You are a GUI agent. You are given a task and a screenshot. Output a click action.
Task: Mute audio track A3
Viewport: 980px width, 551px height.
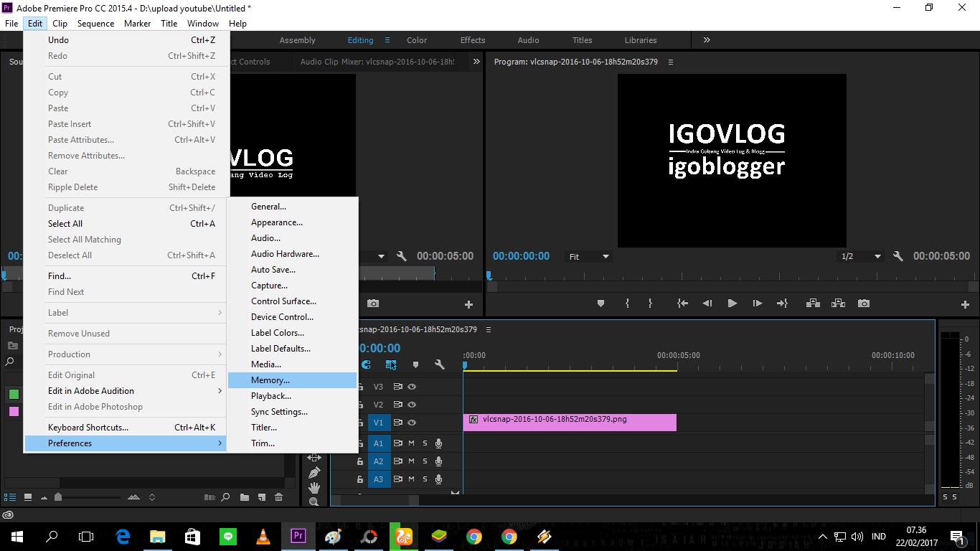pos(412,479)
